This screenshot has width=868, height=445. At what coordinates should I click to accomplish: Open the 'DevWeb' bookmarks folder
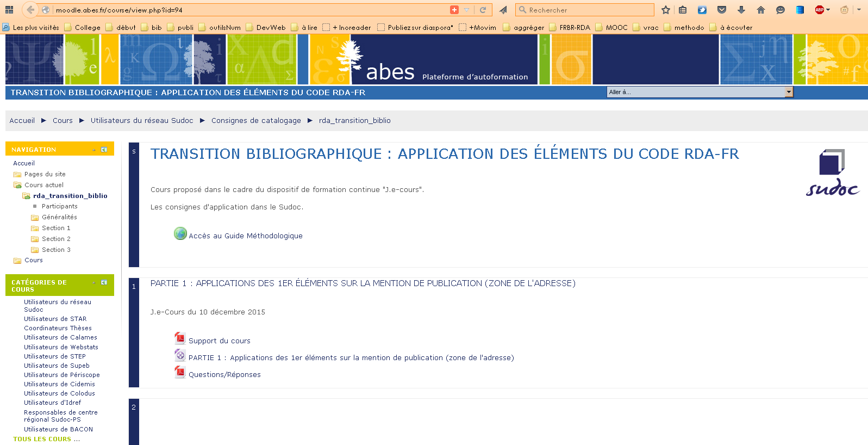266,27
